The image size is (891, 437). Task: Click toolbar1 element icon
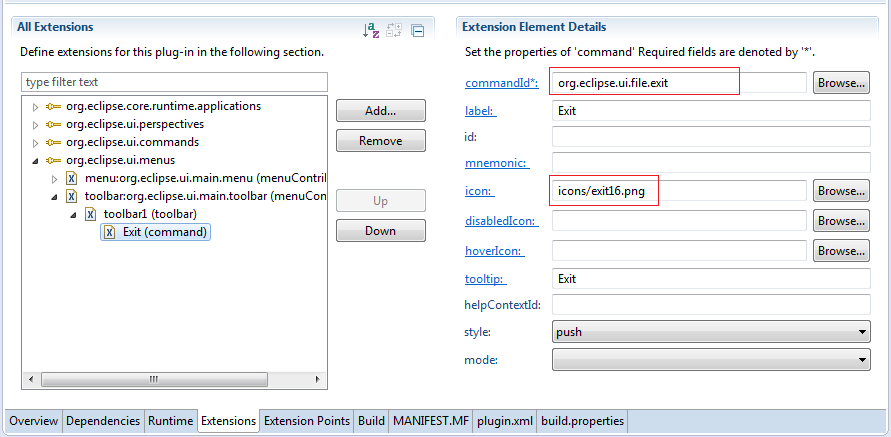[x=90, y=214]
